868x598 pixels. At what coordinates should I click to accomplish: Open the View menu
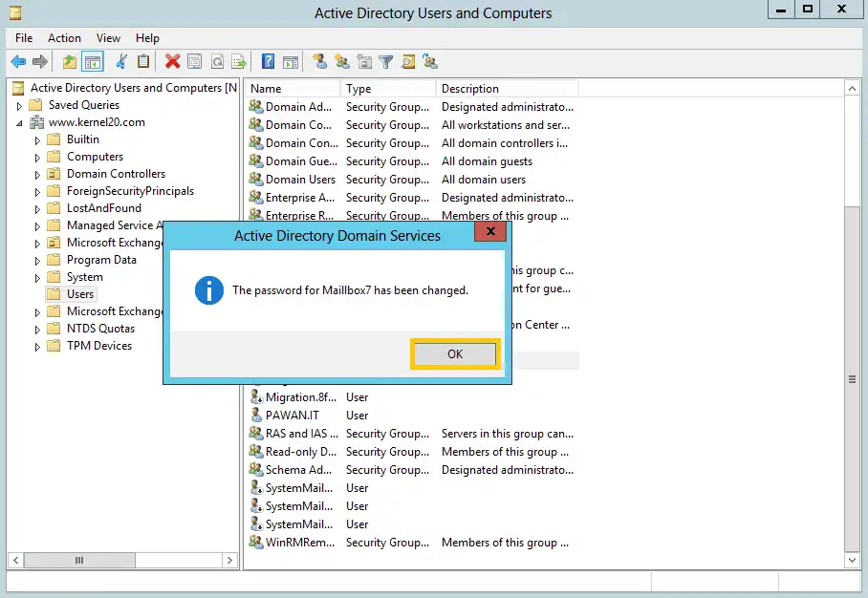click(108, 37)
